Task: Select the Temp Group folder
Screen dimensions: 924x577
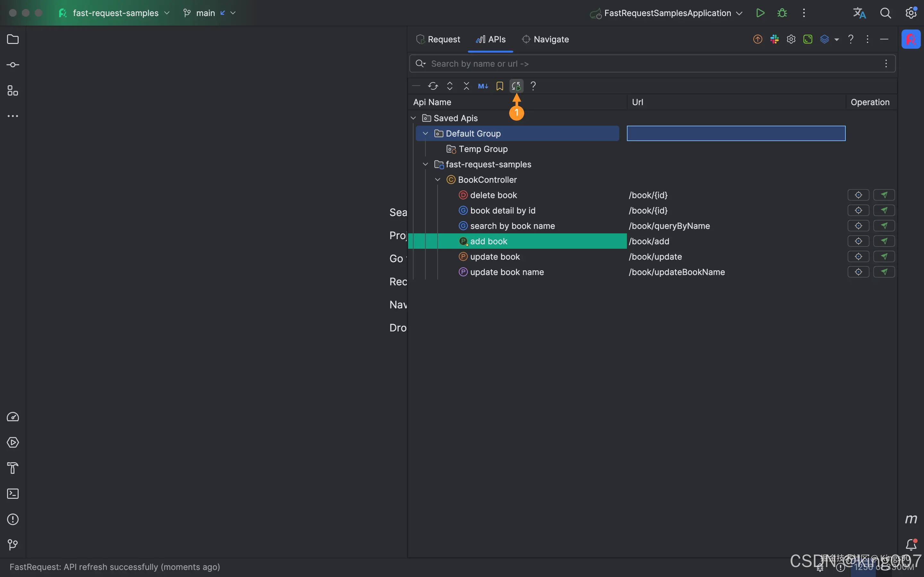Action: (x=483, y=149)
